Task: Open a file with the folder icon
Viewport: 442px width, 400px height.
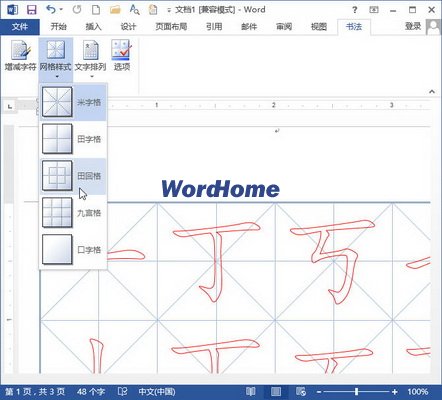Action: 115,9
